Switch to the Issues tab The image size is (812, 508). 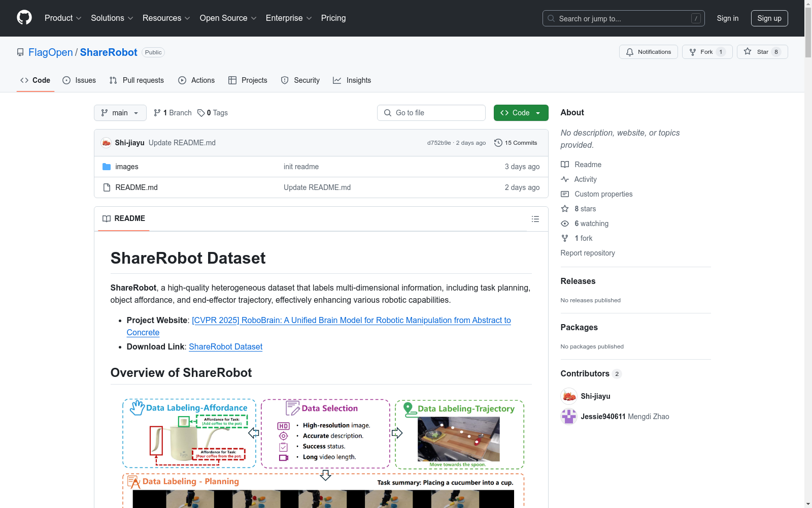tap(79, 80)
